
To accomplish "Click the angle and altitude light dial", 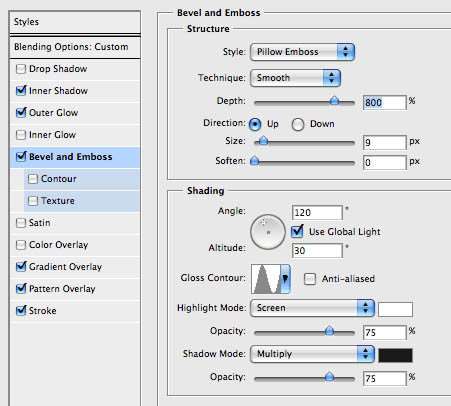I will coord(268,232).
